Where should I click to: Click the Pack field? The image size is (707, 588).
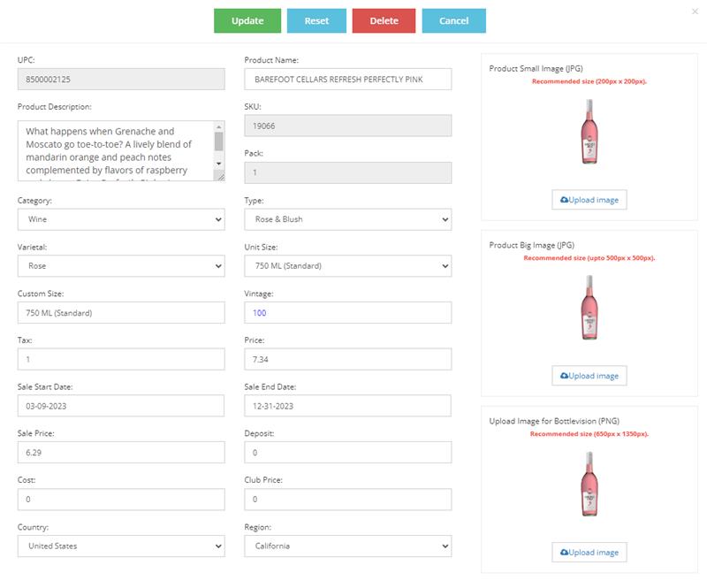347,172
